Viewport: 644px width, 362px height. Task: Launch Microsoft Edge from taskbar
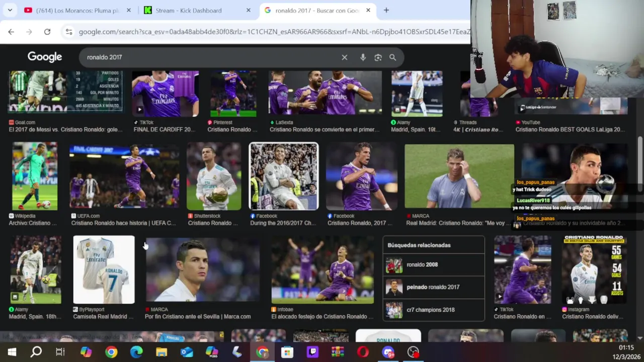(x=136, y=352)
